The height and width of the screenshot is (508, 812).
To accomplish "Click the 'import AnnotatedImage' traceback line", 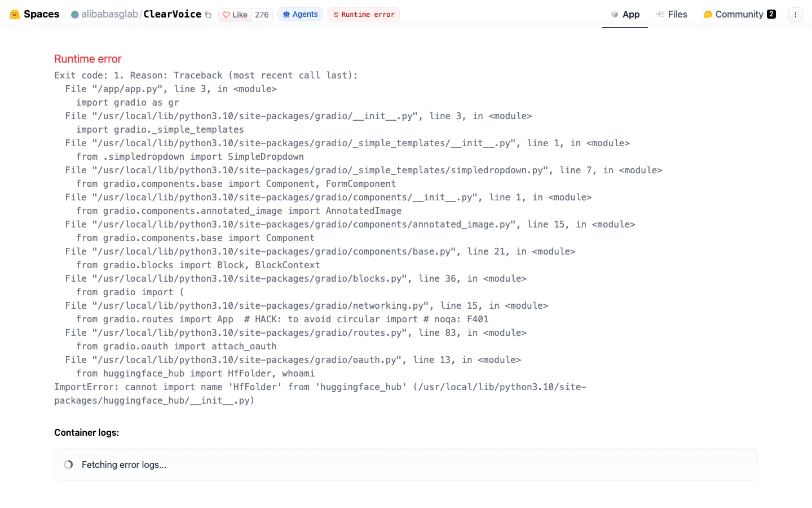I will tap(239, 211).
